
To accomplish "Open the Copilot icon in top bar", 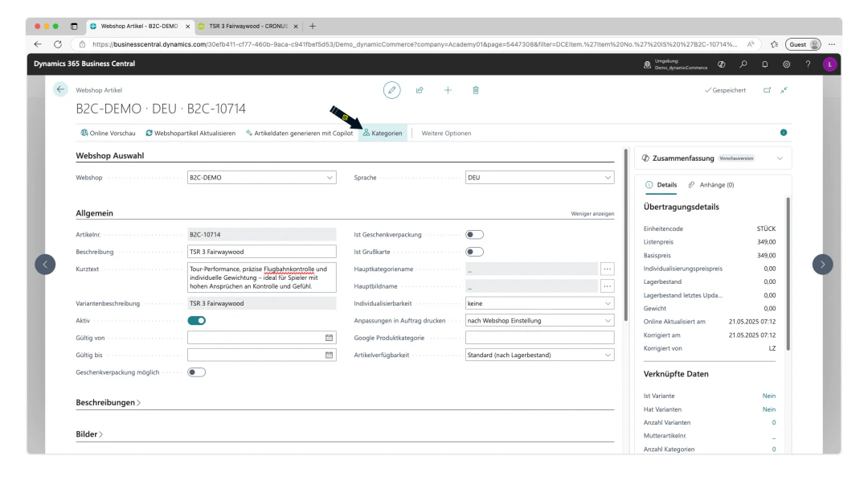I will 721,64.
